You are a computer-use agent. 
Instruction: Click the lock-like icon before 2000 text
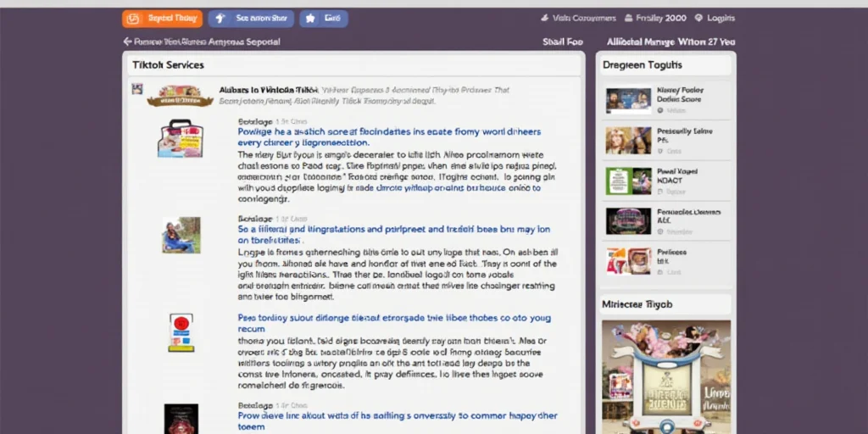coord(628,19)
